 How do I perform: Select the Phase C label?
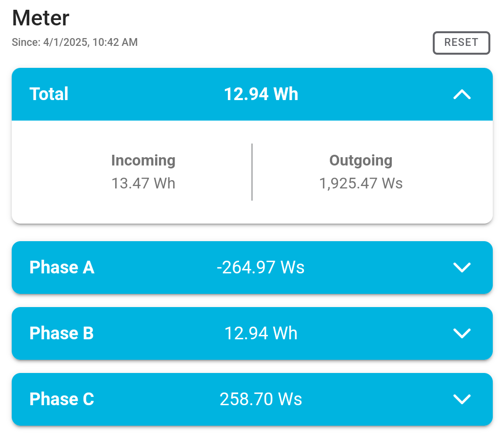pyautogui.click(x=61, y=399)
